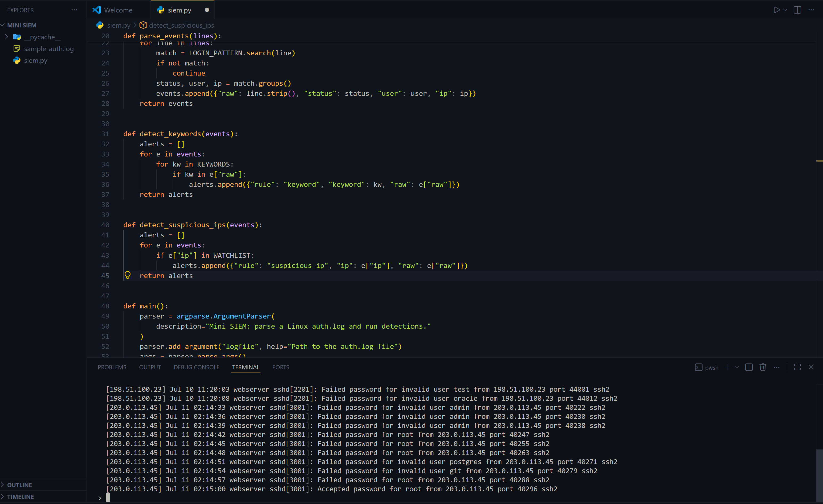Click yellow overview ruler marker at editor edge
The image size is (823, 504).
coord(819,161)
